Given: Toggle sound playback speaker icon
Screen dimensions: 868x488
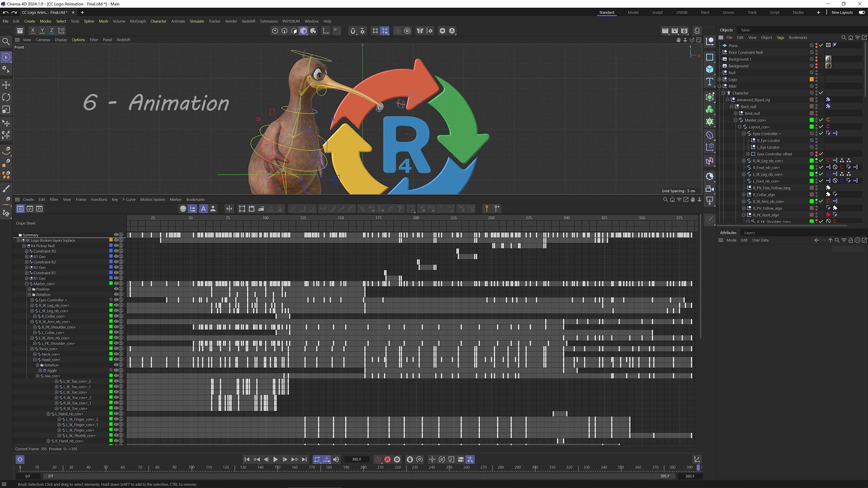Looking at the screenshot, I should pos(336,460).
